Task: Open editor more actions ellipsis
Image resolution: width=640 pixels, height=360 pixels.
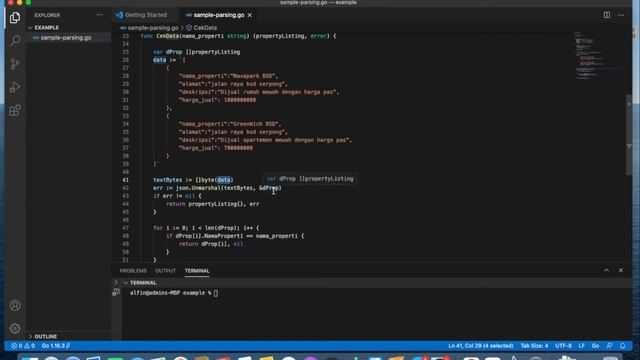Action: [621, 15]
